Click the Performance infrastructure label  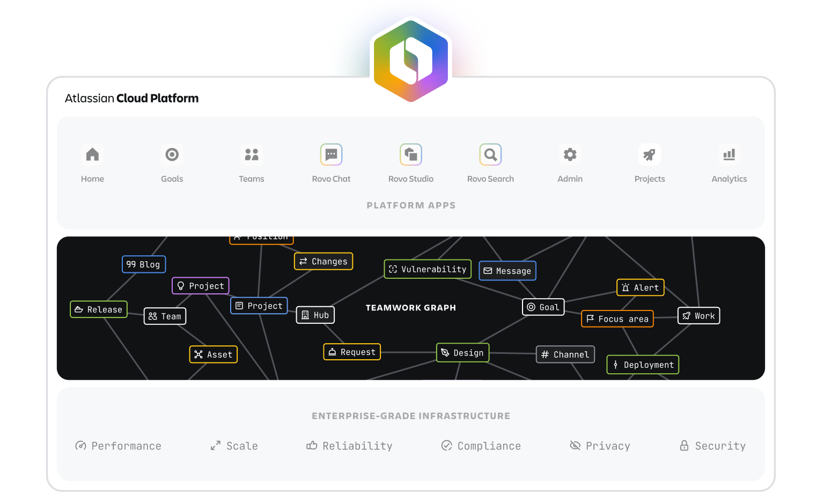click(x=119, y=446)
